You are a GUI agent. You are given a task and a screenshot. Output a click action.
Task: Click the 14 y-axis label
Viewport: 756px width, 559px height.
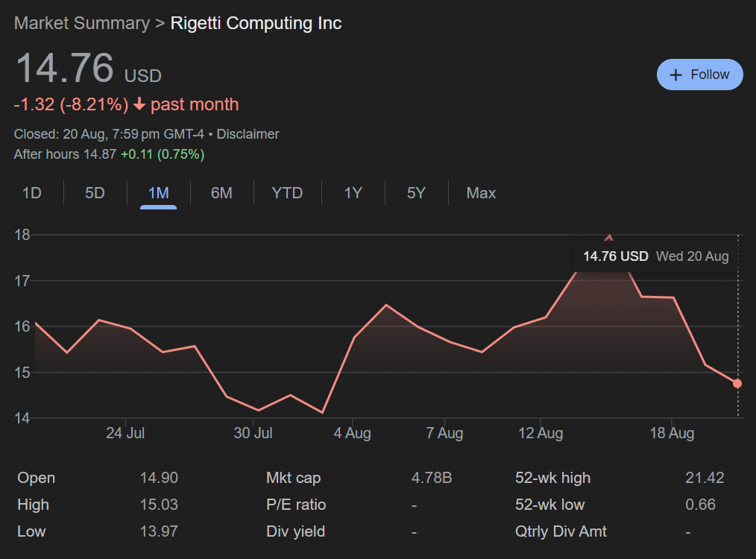[x=22, y=418]
